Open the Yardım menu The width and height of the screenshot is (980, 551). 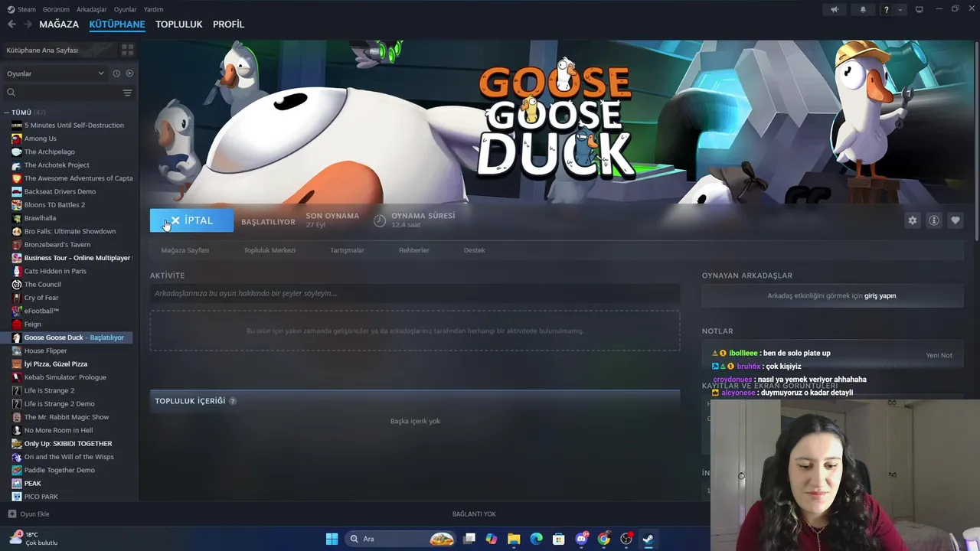(153, 9)
